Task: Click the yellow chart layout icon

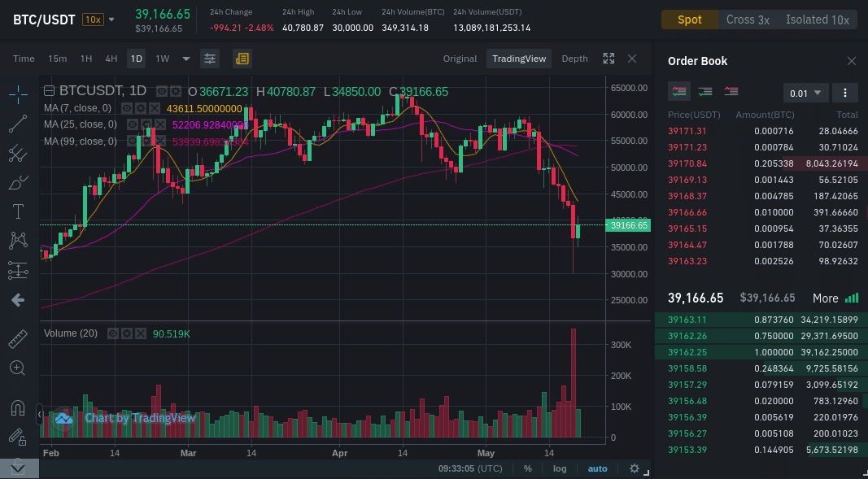Action: 242,59
